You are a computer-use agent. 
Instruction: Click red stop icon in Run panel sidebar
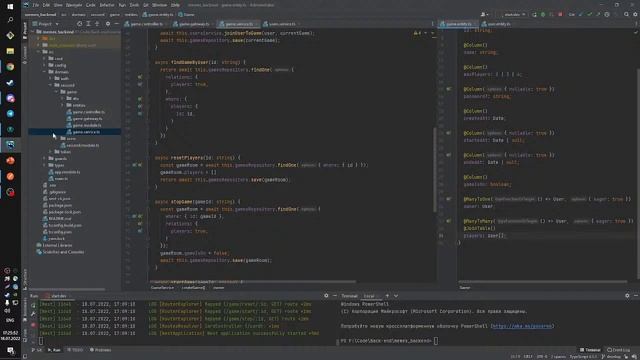(33, 325)
